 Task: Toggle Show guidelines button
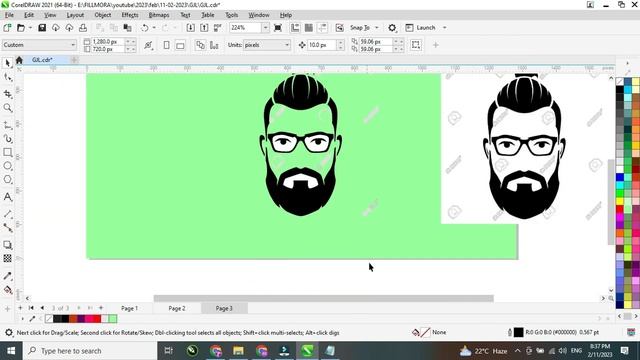pyautogui.click(x=322, y=28)
